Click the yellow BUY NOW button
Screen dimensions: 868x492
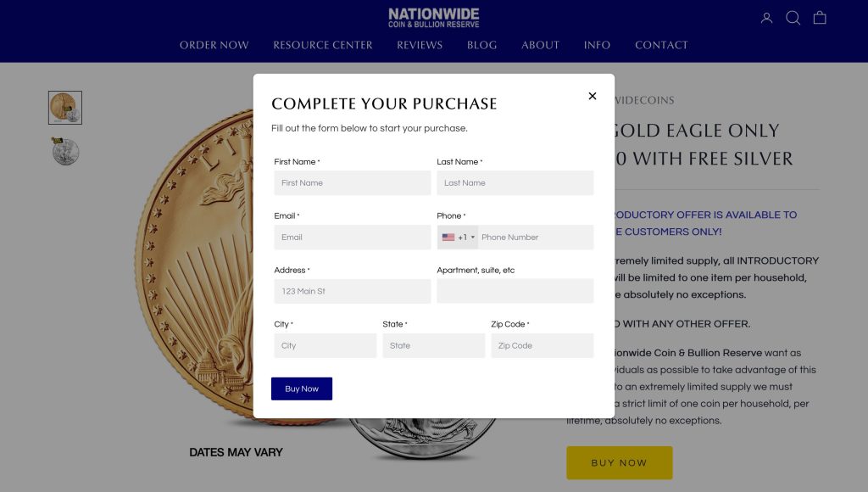[x=619, y=463]
